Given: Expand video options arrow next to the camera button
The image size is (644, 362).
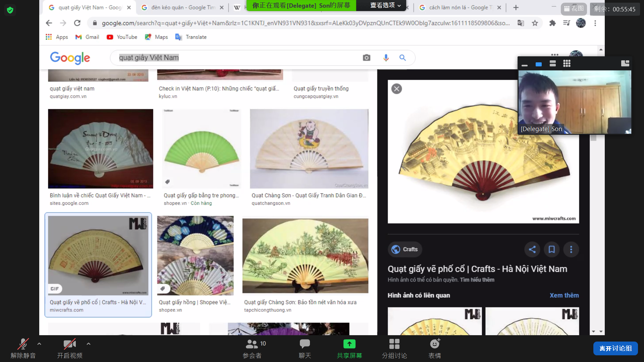Looking at the screenshot, I should click(x=88, y=344).
